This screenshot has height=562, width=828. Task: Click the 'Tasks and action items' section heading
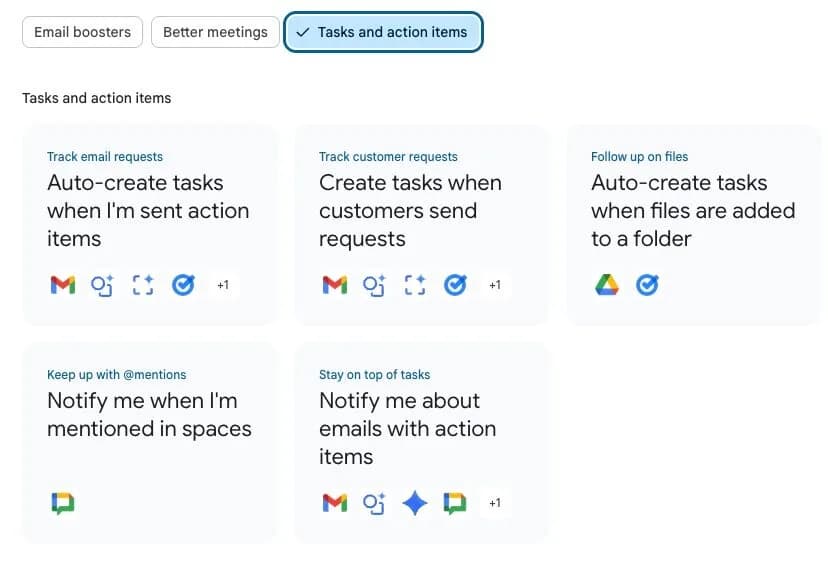pos(97,98)
